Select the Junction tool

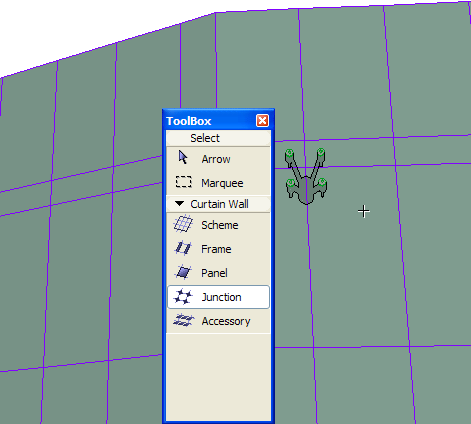click(218, 297)
